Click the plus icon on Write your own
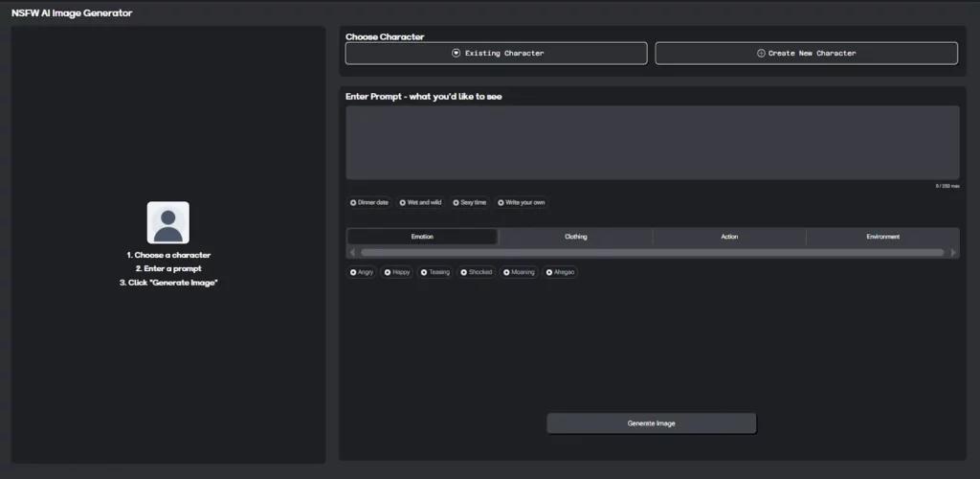980x479 pixels. 501,203
